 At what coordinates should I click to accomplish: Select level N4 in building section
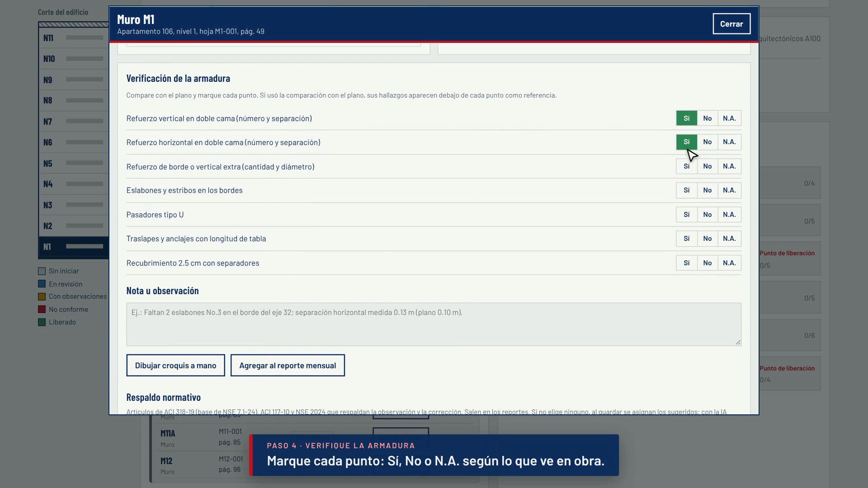[x=74, y=184]
